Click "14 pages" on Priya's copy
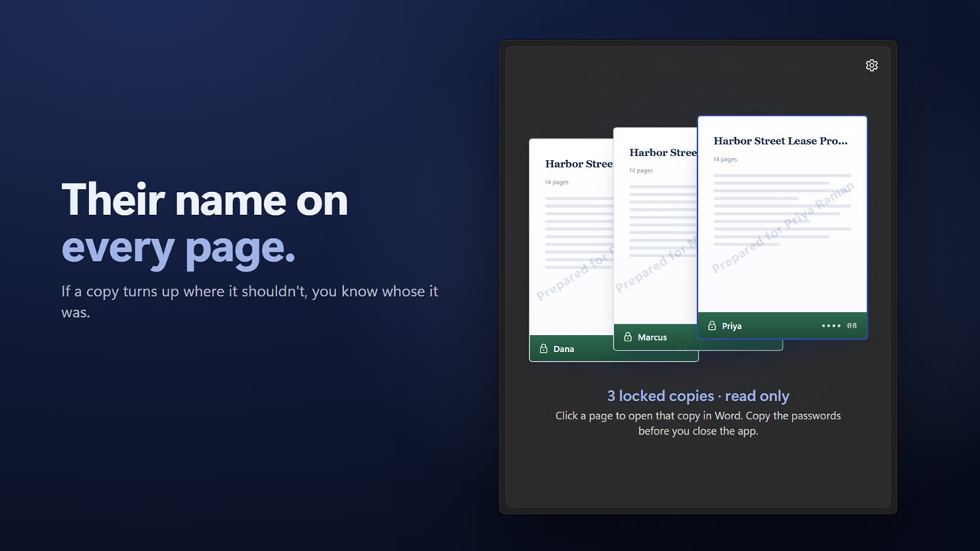 [725, 159]
